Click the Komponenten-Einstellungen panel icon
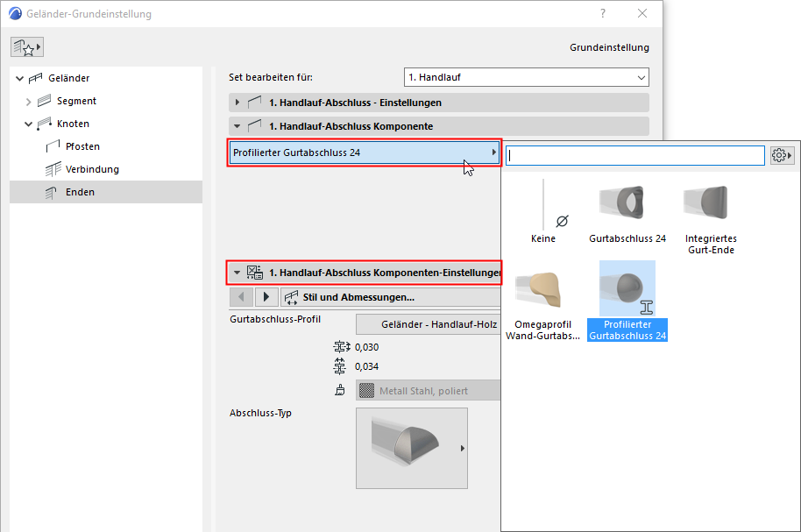This screenshot has width=801, height=532. tap(255, 273)
